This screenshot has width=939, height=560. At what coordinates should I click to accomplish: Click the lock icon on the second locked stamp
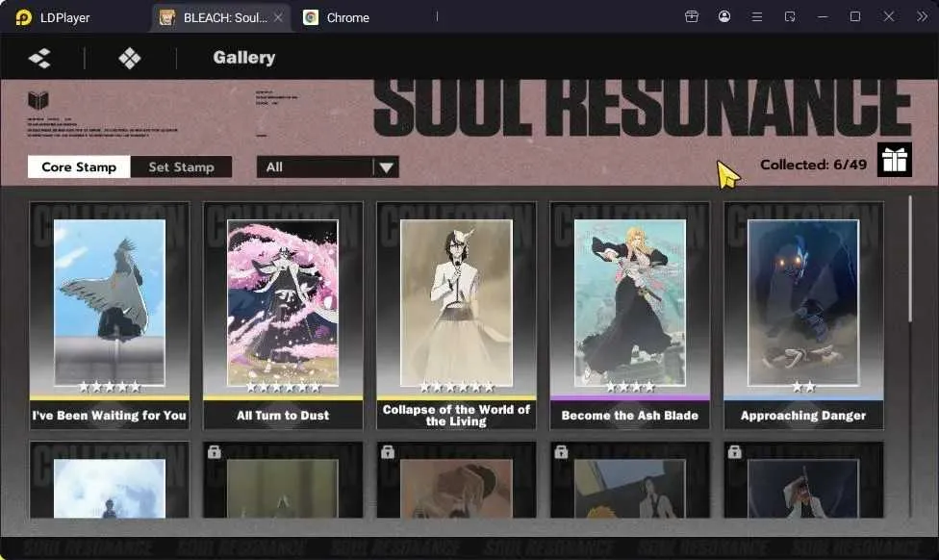tap(214, 451)
